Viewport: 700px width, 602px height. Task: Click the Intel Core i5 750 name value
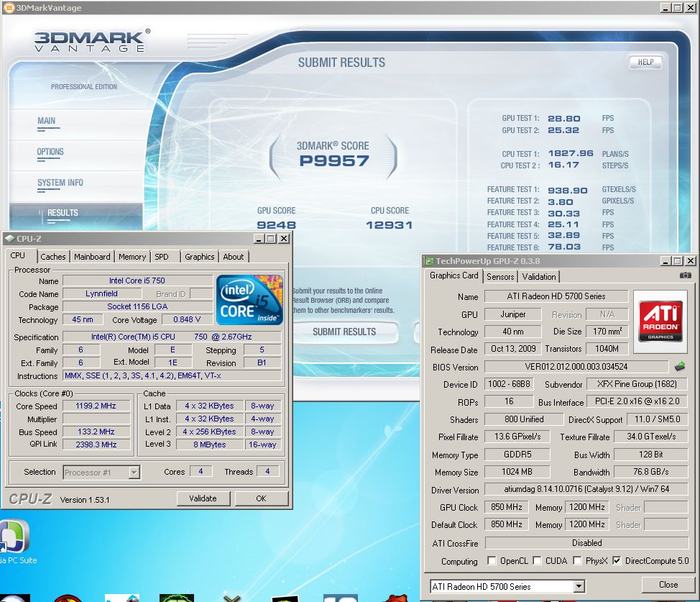(137, 281)
